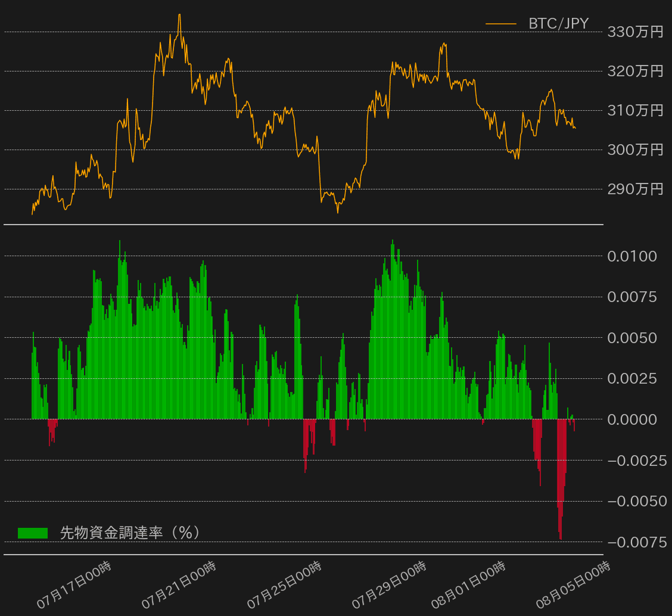Pick the 300万円 price axis label
Screen dimensions: 672x616
pyautogui.click(x=634, y=150)
